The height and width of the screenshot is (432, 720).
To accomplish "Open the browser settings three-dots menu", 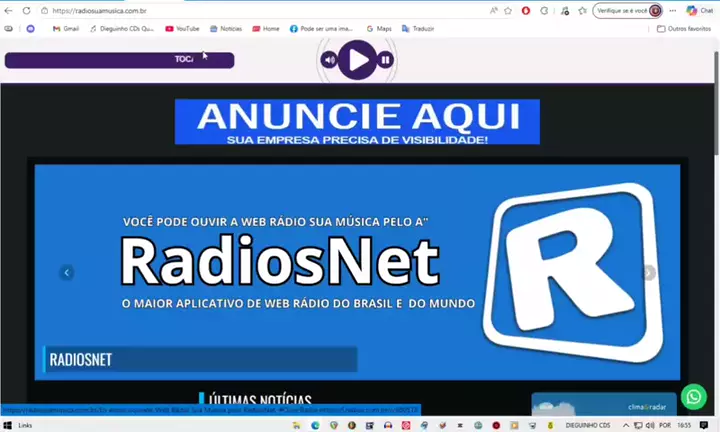I will point(673,11).
